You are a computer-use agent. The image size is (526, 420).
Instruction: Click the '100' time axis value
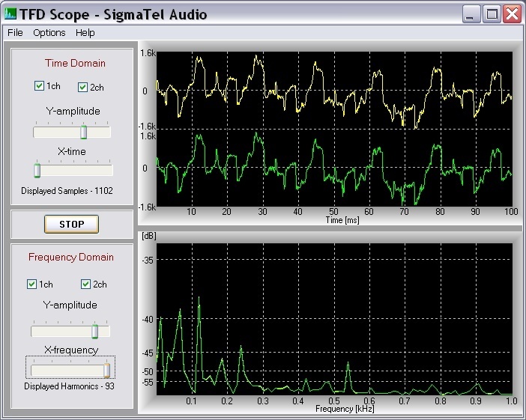click(x=511, y=212)
